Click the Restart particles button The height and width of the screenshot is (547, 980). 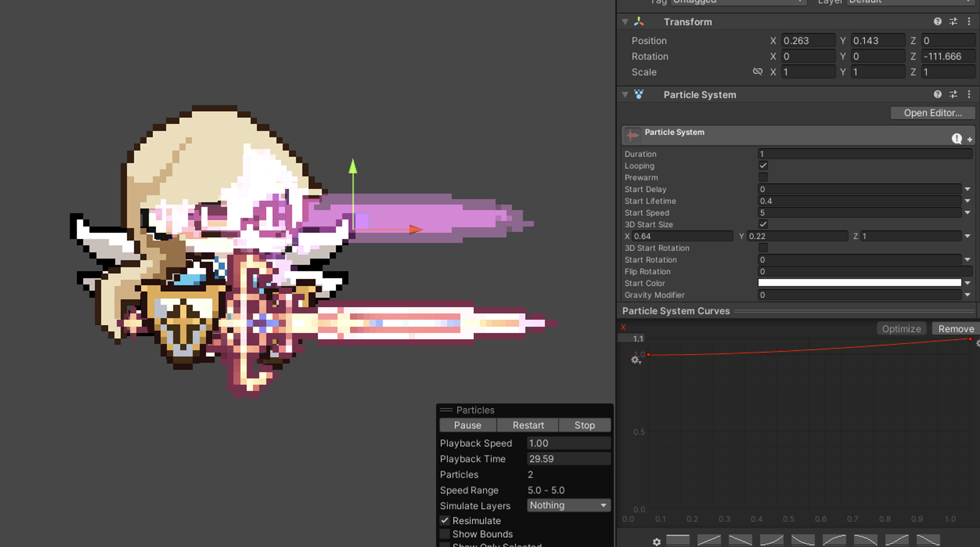pyautogui.click(x=528, y=425)
